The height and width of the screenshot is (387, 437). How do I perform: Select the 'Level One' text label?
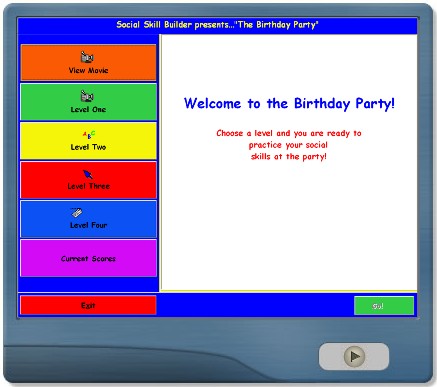(x=88, y=109)
